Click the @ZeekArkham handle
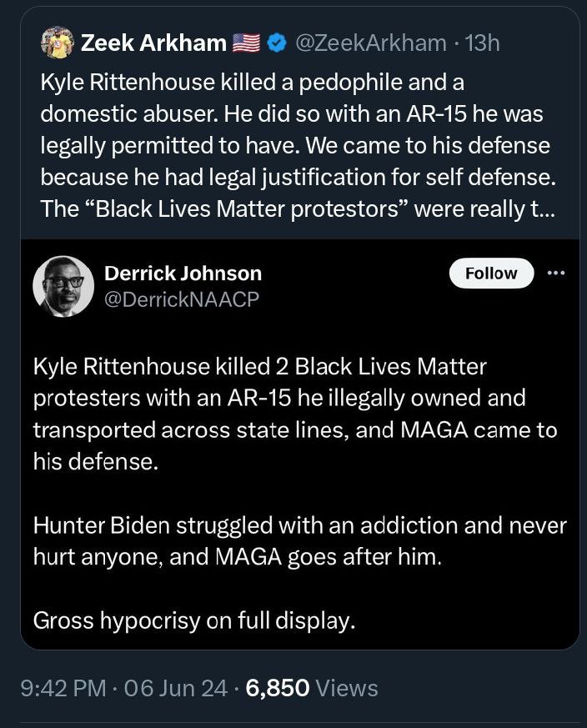Viewport: 587px width, 728px height. 372,43
